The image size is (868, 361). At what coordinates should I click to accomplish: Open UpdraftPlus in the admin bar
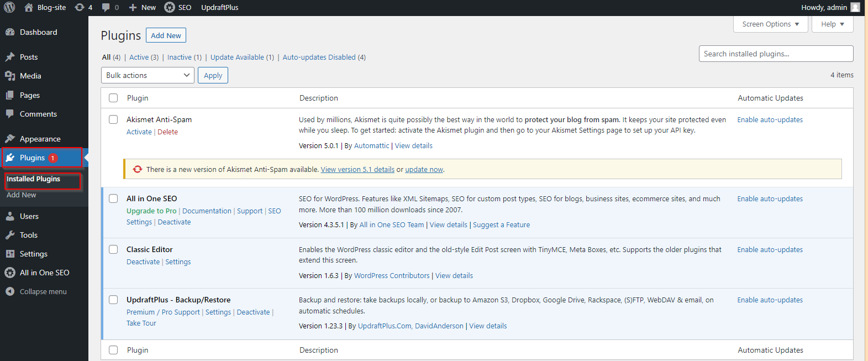[x=220, y=7]
